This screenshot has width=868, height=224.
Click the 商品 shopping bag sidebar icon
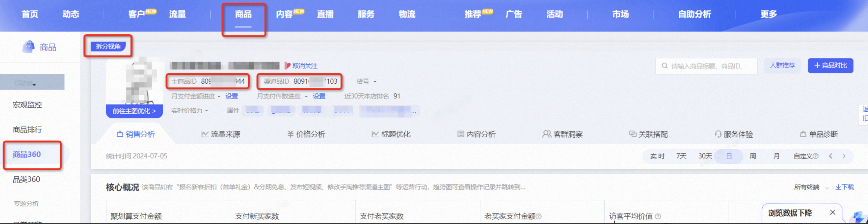click(x=28, y=47)
